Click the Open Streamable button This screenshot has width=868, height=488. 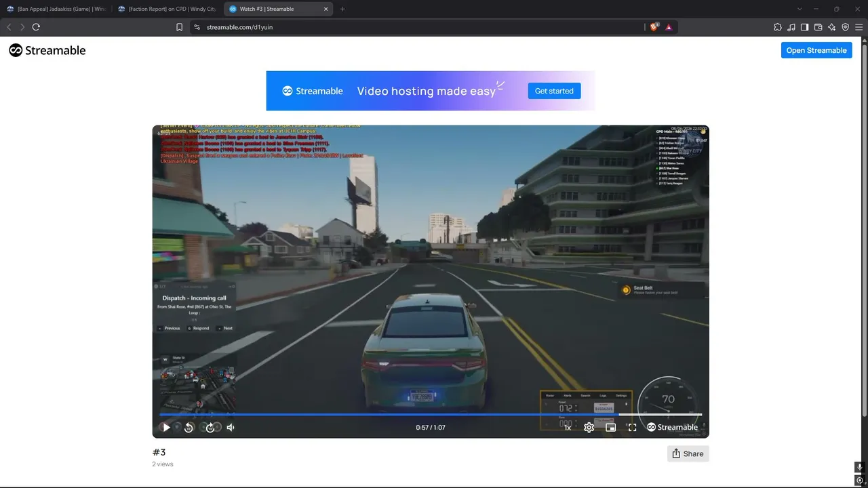tap(816, 50)
